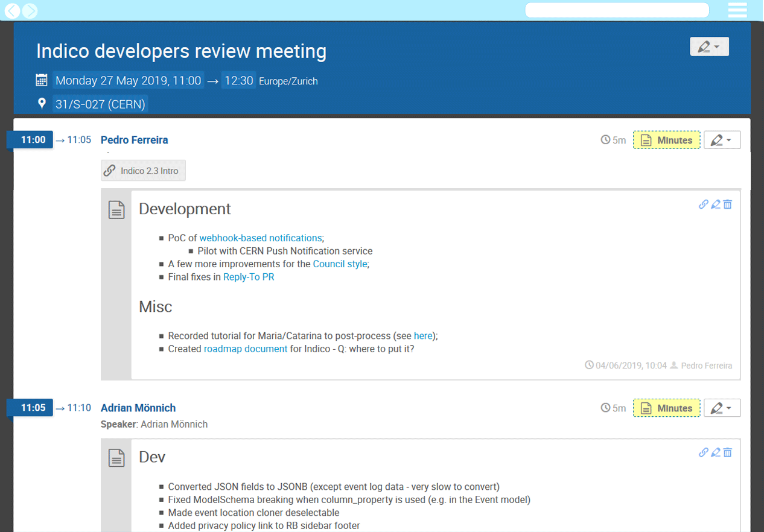Open edit dropdown for Pedro Ferreira contribution
Screen dimensions: 764x532
(722, 140)
